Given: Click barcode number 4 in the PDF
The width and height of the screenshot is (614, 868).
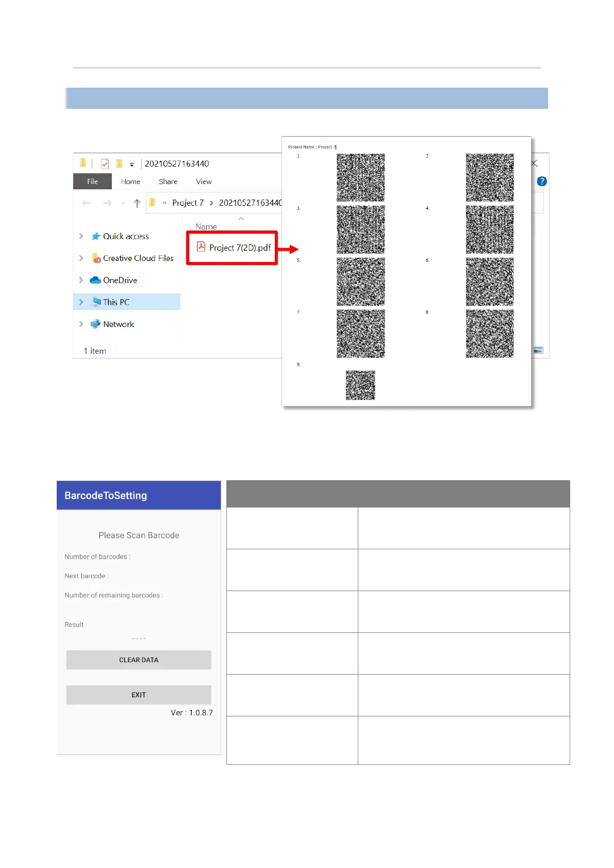Looking at the screenshot, I should point(490,230).
